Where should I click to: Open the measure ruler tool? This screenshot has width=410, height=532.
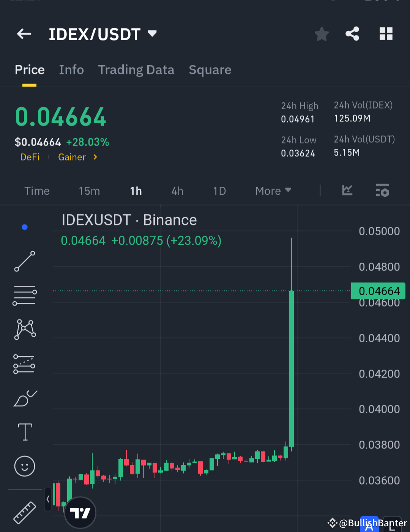click(25, 512)
